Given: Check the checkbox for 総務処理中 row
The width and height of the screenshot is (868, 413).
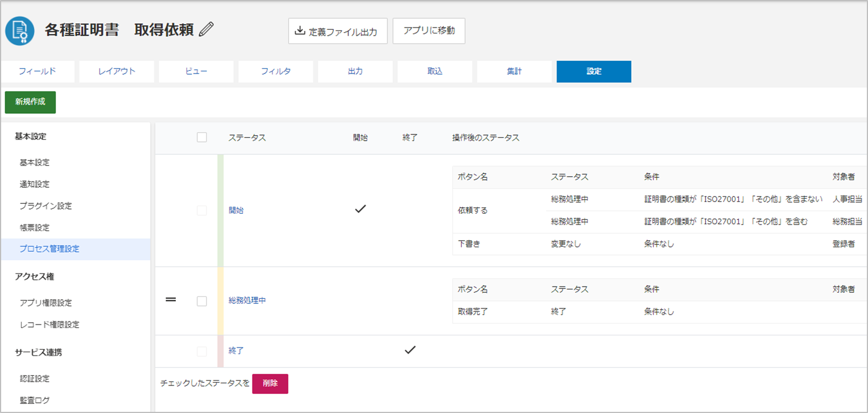Looking at the screenshot, I should pyautogui.click(x=202, y=301).
